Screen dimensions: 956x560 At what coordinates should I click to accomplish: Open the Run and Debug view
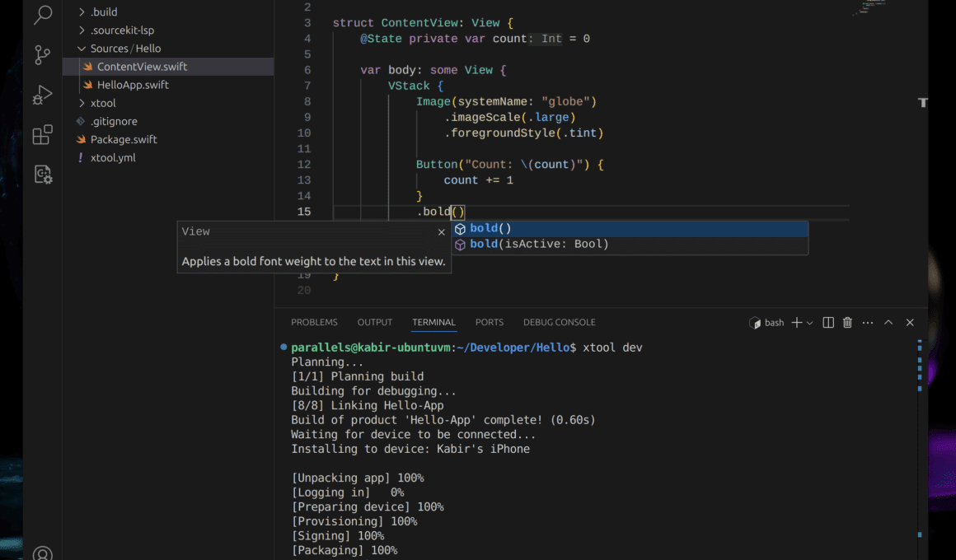click(x=43, y=95)
